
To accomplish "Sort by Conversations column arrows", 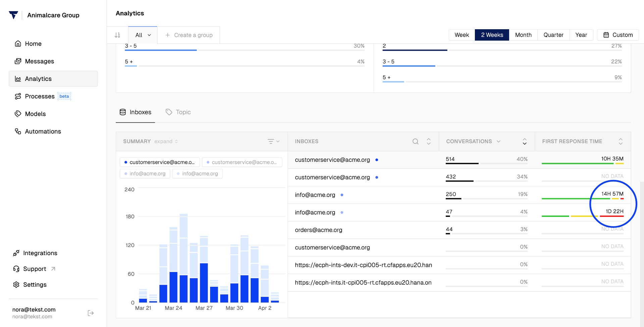I will (525, 141).
